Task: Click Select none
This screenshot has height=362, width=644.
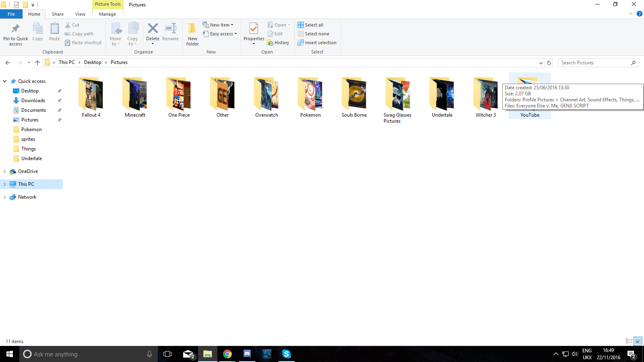Action: pyautogui.click(x=313, y=34)
